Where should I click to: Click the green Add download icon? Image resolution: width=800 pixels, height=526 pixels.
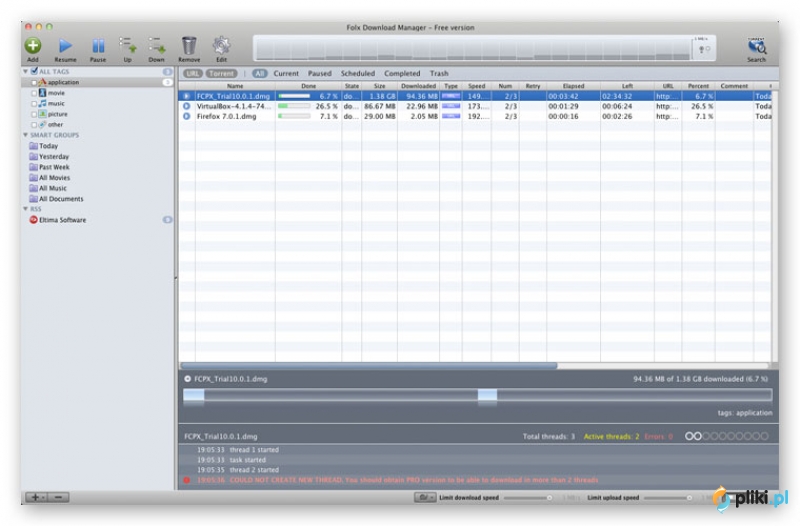[33, 45]
